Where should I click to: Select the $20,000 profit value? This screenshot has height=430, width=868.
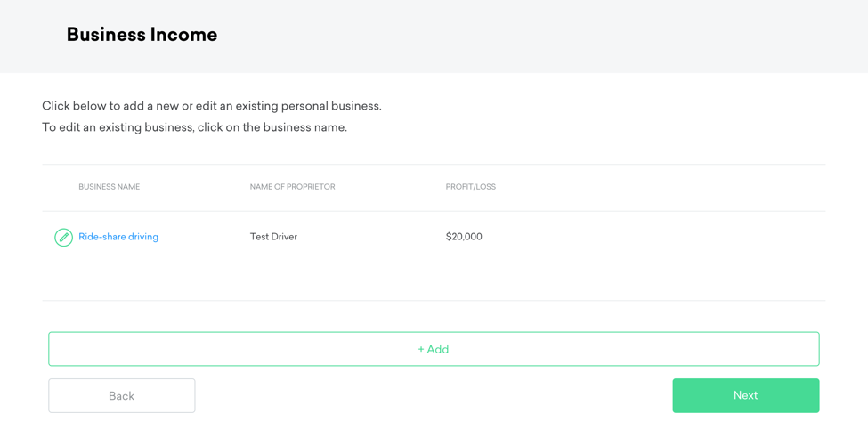pyautogui.click(x=464, y=237)
